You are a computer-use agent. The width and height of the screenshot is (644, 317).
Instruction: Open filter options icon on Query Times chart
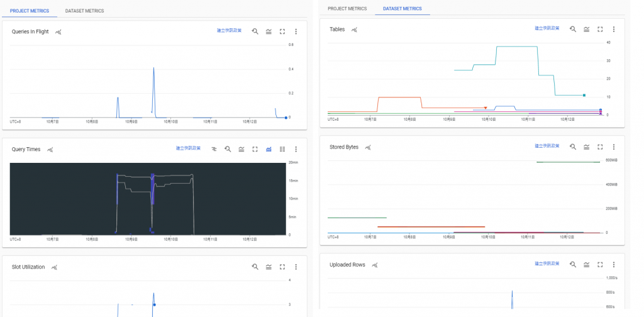click(x=214, y=149)
